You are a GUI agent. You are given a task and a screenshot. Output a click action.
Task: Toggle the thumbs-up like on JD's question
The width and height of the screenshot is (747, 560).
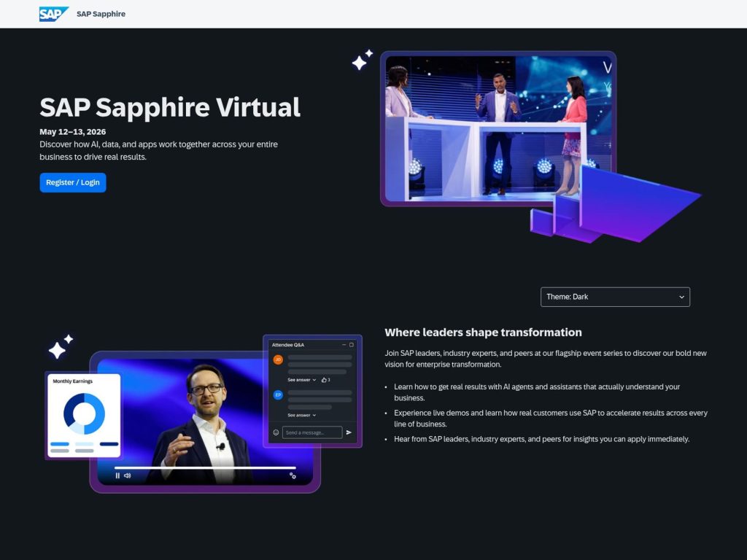[324, 380]
